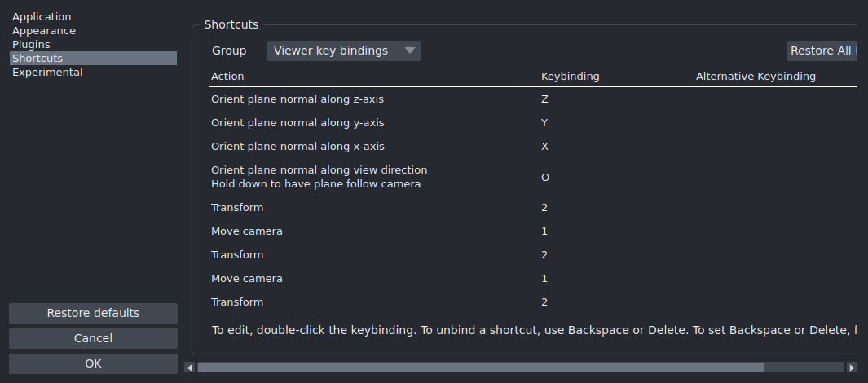The width and height of the screenshot is (868, 383).
Task: Select Appearance in the settings sidebar
Action: pyautogui.click(x=44, y=30)
